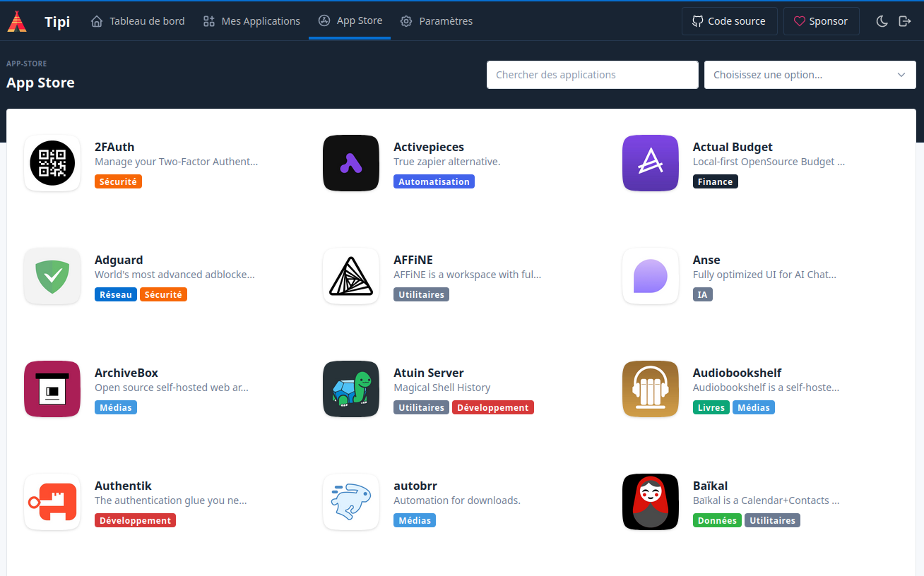This screenshot has height=576, width=924.
Task: Click the ArchiveBox app name
Action: (126, 373)
